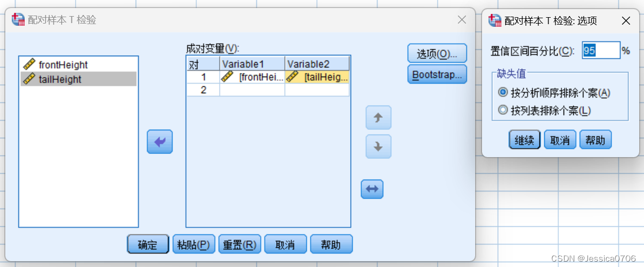Screen dimensions: 644x267
Task: Move selected pair up with arrow
Action: pos(379,118)
